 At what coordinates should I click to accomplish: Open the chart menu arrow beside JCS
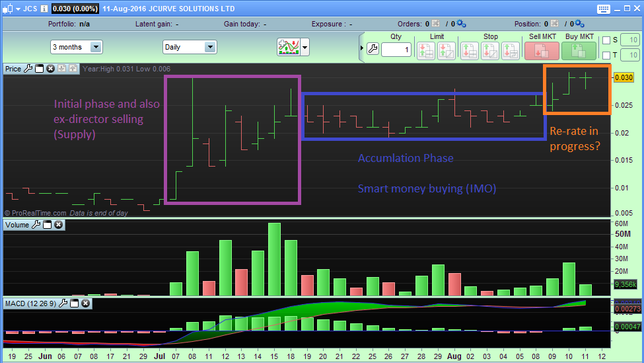(x=18, y=9)
